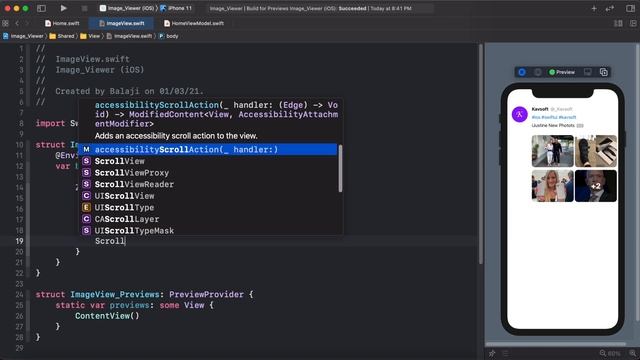This screenshot has width=640, height=360.
Task: Start live preview with blue play button
Action: tap(522, 72)
